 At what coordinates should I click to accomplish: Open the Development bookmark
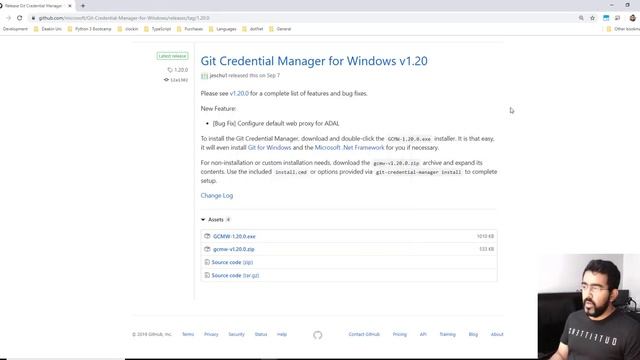click(x=15, y=29)
